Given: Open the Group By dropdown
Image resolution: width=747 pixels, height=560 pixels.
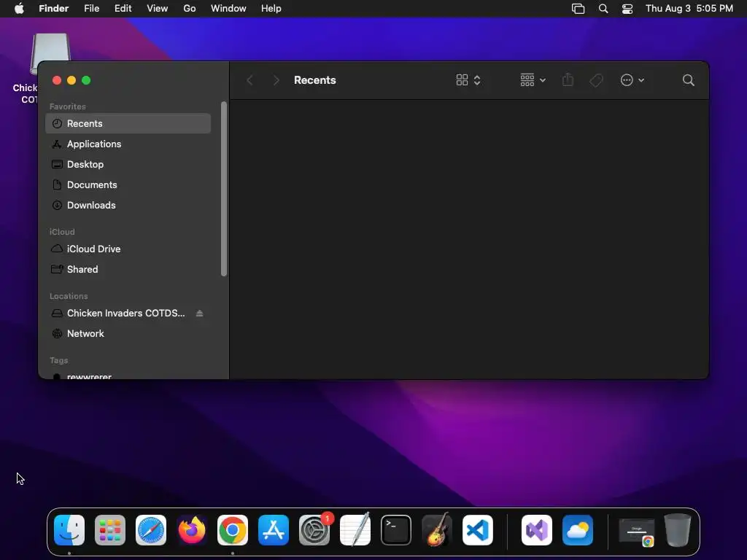Looking at the screenshot, I should coord(533,80).
